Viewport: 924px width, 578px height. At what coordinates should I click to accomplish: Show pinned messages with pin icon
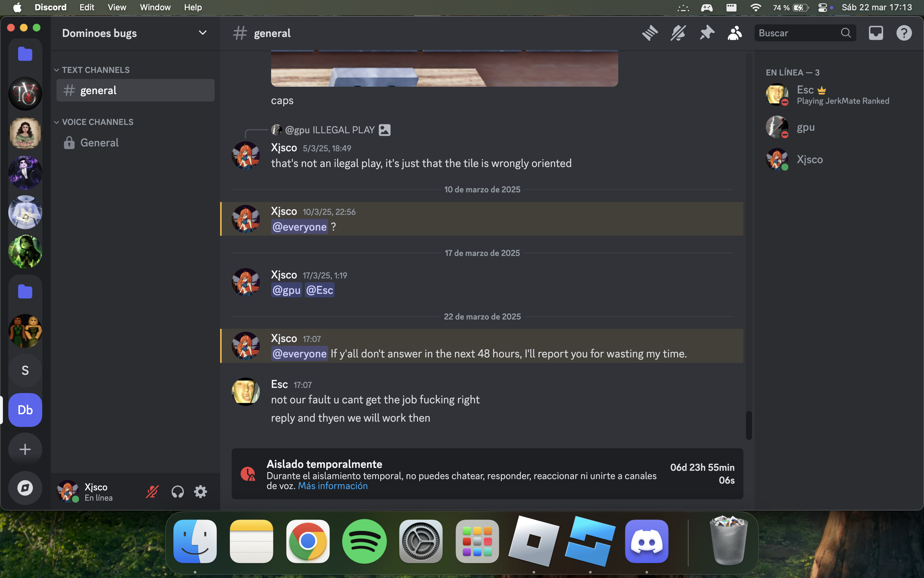pos(707,33)
